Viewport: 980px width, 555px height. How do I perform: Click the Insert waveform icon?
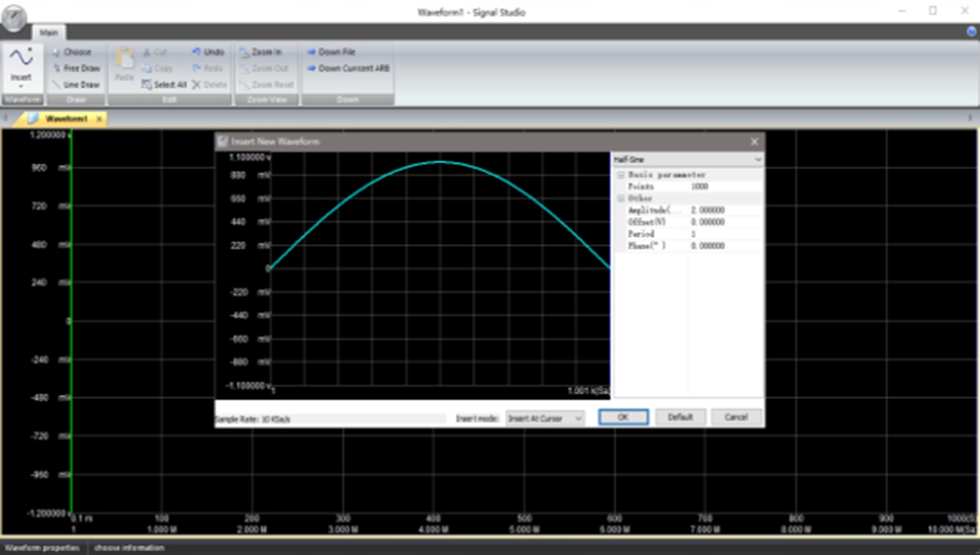coord(21,65)
